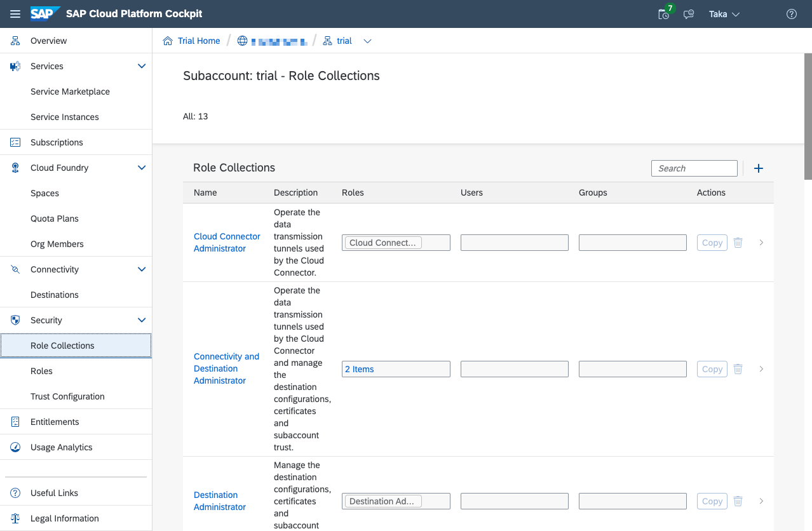Copy Cloud Connector Administrator role collection

(712, 243)
